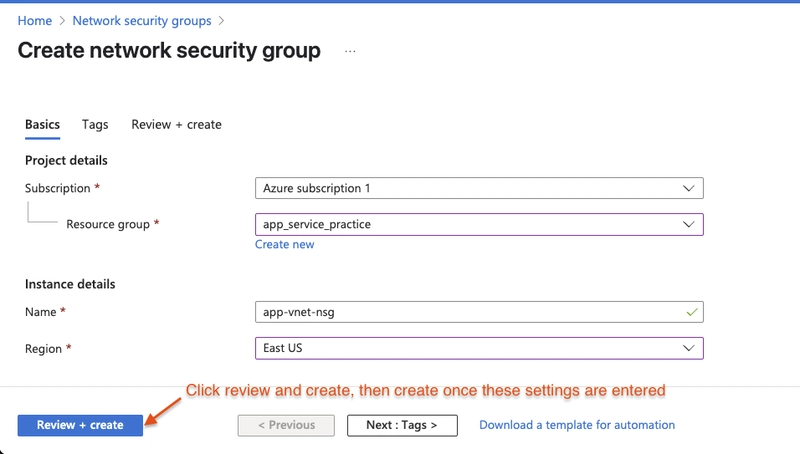Screen dimensions: 800x454
Task: Select the Basics tab
Action: [42, 124]
